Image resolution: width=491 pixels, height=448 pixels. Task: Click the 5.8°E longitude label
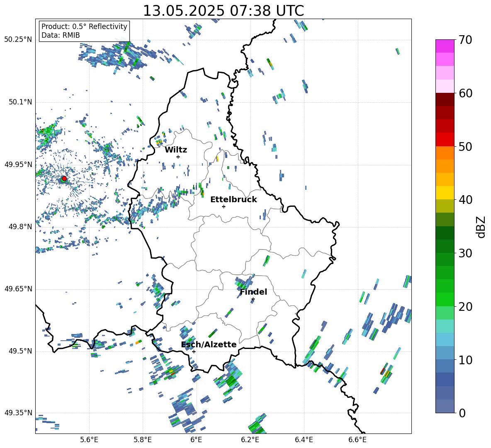[143, 440]
